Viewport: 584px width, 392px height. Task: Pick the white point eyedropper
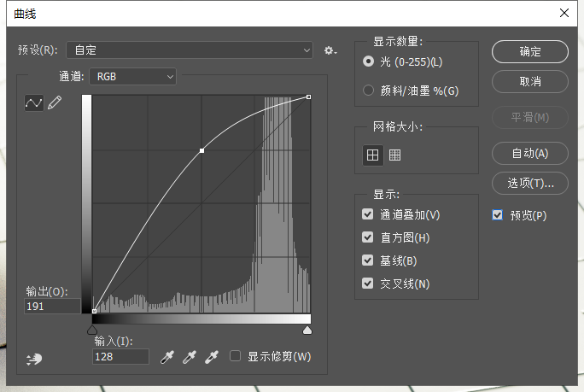coord(212,357)
